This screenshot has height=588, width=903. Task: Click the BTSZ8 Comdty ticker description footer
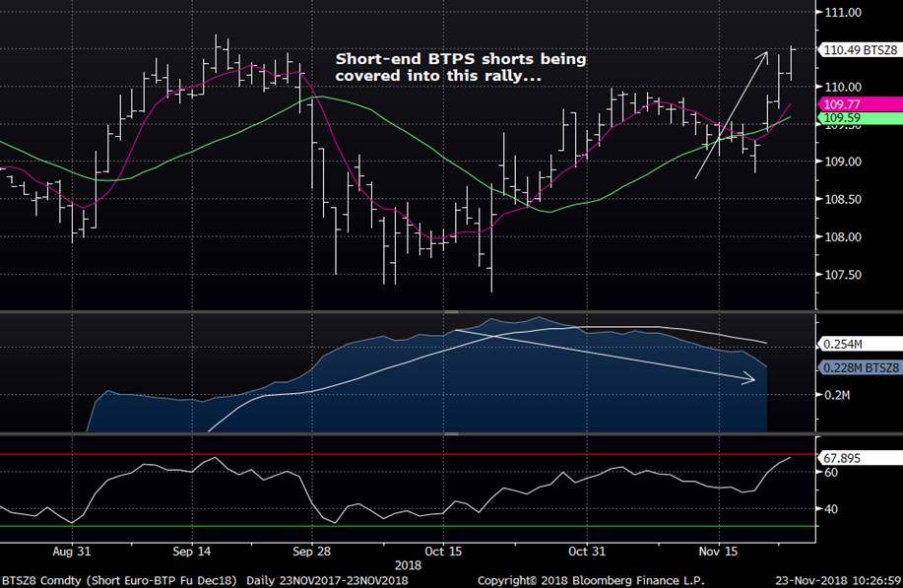point(118,580)
